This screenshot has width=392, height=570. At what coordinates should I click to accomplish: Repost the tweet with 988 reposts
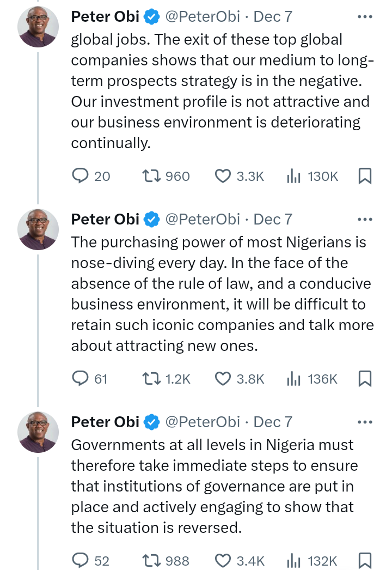[150, 560]
